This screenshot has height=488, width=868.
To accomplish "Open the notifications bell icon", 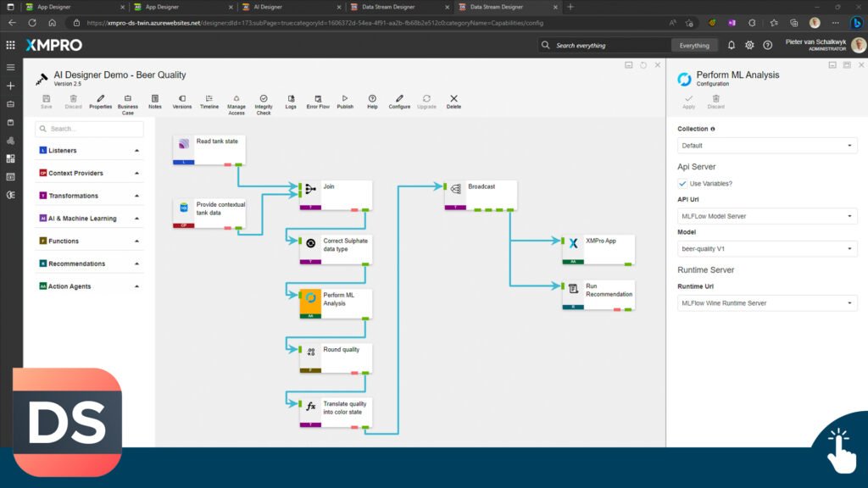I will coord(732,45).
